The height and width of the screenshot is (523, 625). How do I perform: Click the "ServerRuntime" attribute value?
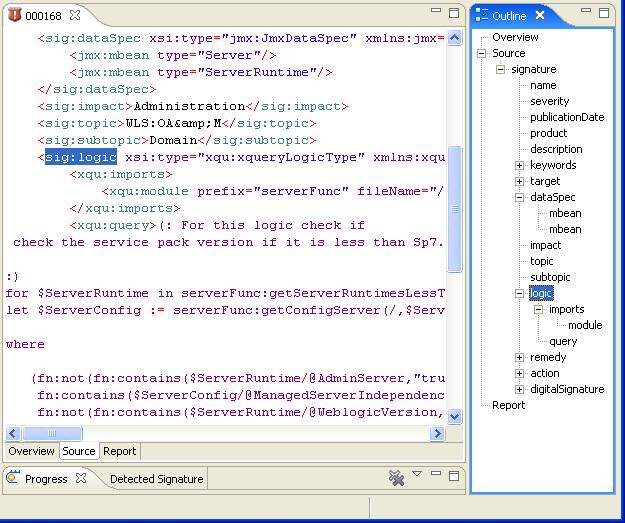(257, 72)
